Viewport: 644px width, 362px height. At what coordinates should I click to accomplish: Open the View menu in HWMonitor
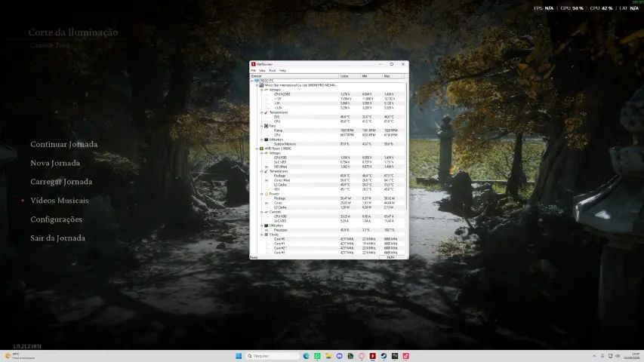click(x=262, y=71)
